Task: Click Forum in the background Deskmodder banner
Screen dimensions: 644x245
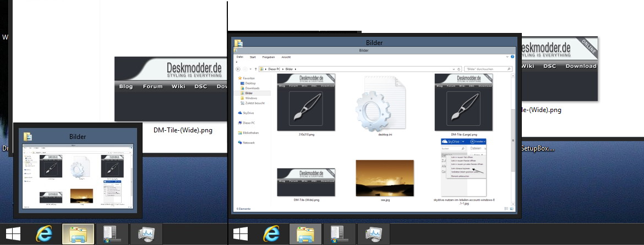Action: [153, 86]
